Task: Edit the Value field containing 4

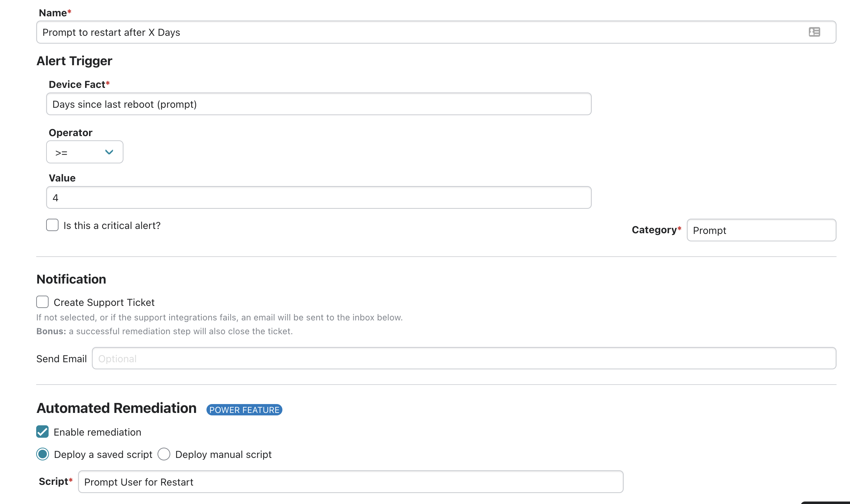Action: tap(319, 197)
